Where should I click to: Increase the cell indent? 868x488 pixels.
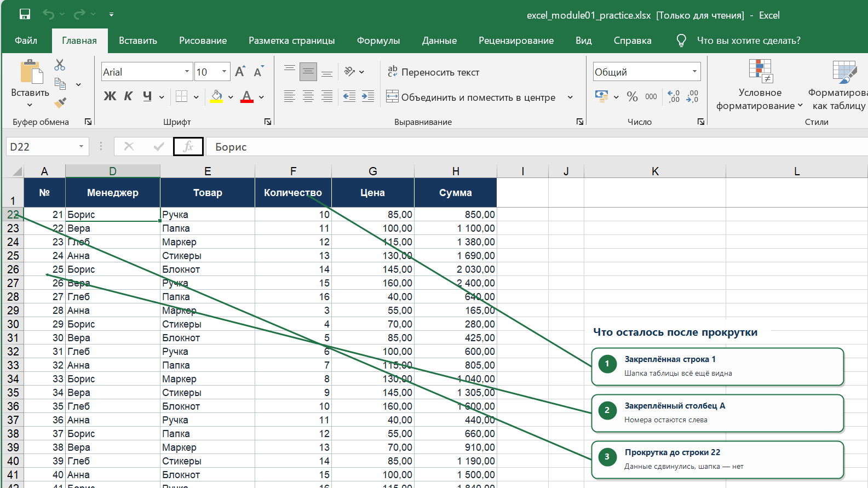coord(368,96)
